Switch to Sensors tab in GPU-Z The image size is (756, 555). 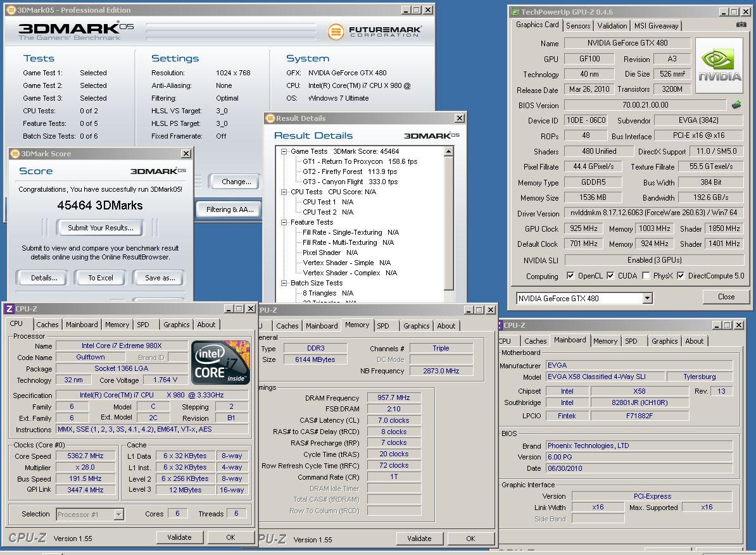577,26
